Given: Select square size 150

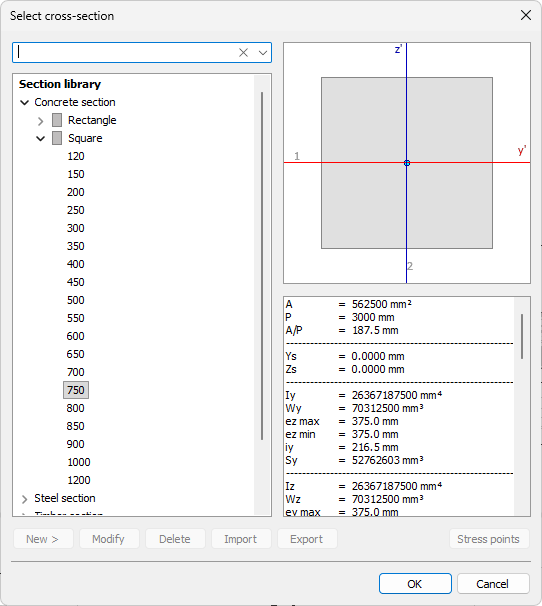Looking at the screenshot, I should pos(76,174).
